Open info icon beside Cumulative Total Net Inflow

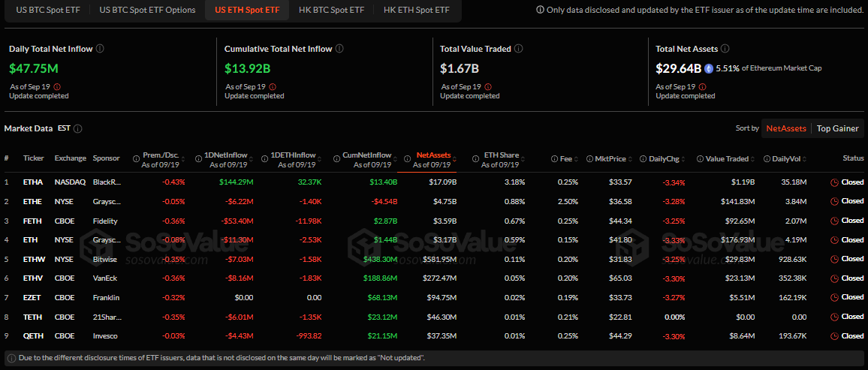(339, 49)
